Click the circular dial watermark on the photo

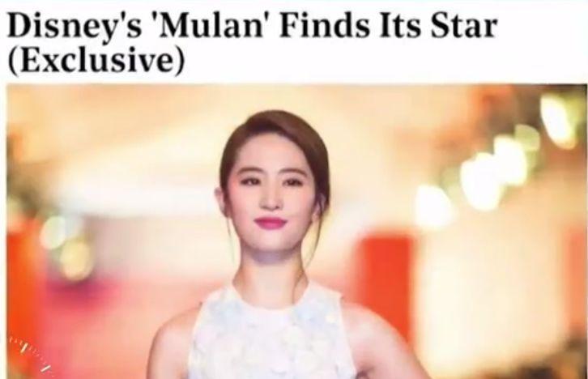click(32, 357)
